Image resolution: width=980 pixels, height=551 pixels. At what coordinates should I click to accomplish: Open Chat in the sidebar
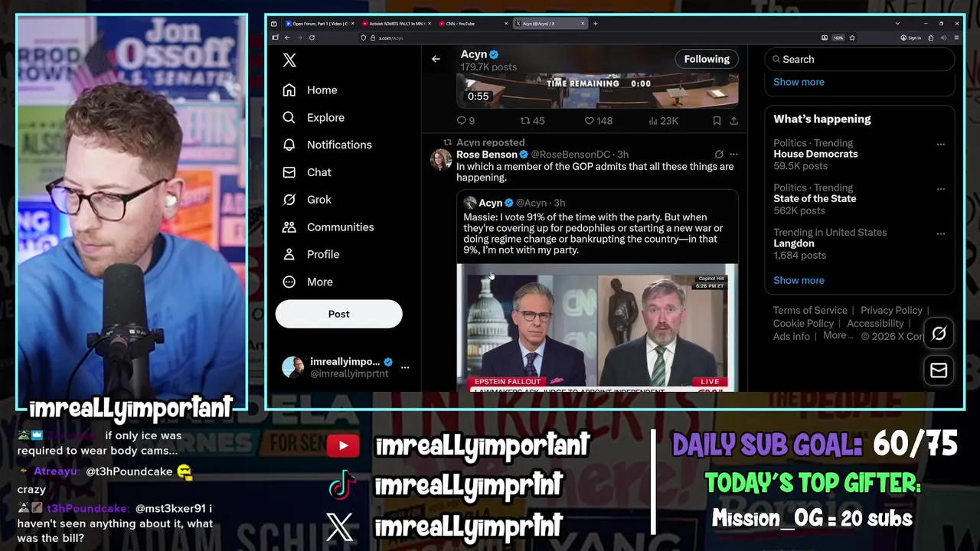[307, 172]
